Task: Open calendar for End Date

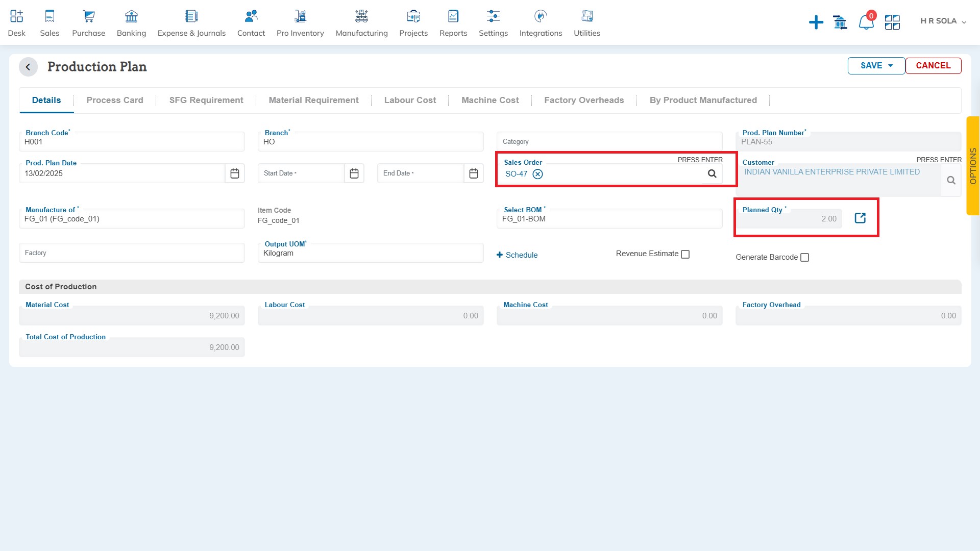Action: [x=474, y=173]
